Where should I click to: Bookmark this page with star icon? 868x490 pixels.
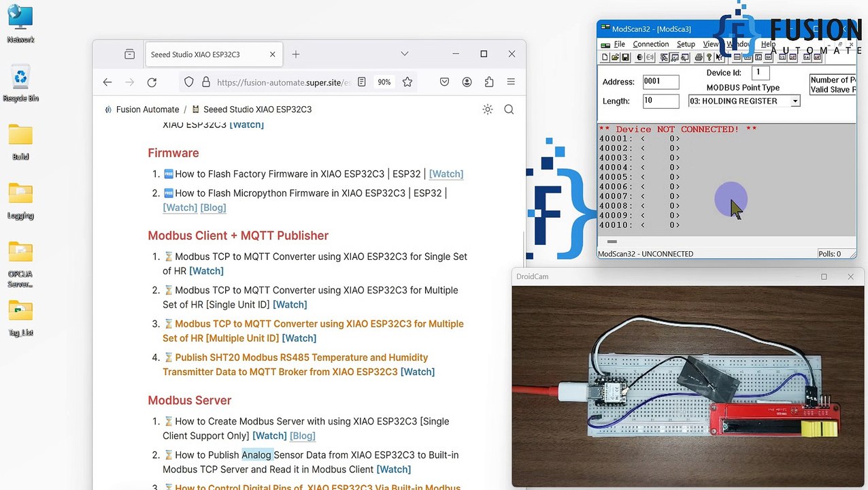407,82
